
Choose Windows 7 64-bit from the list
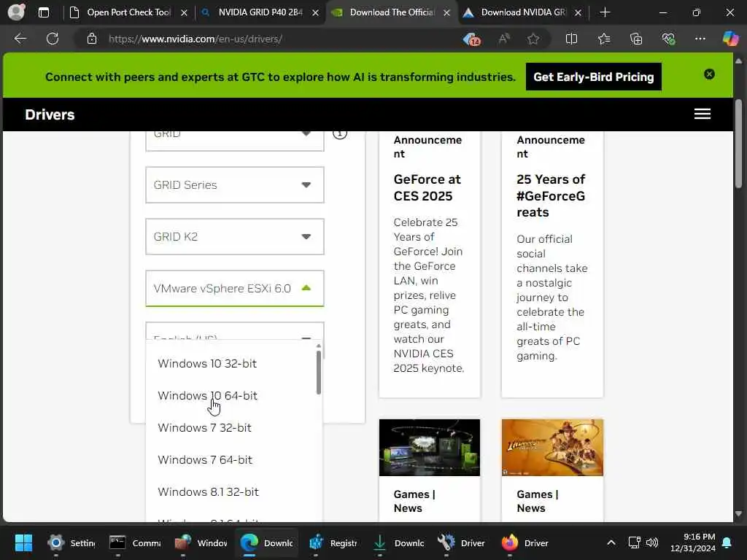click(x=205, y=460)
